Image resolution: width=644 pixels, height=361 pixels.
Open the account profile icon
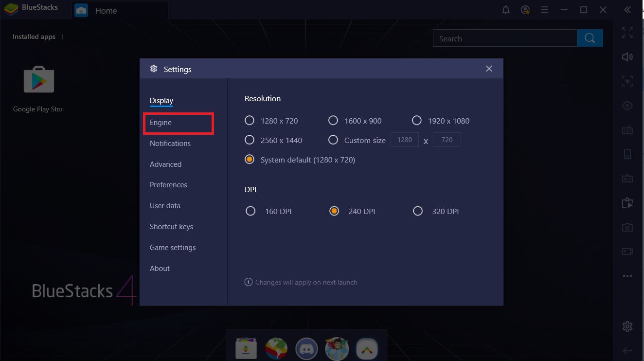tap(525, 10)
